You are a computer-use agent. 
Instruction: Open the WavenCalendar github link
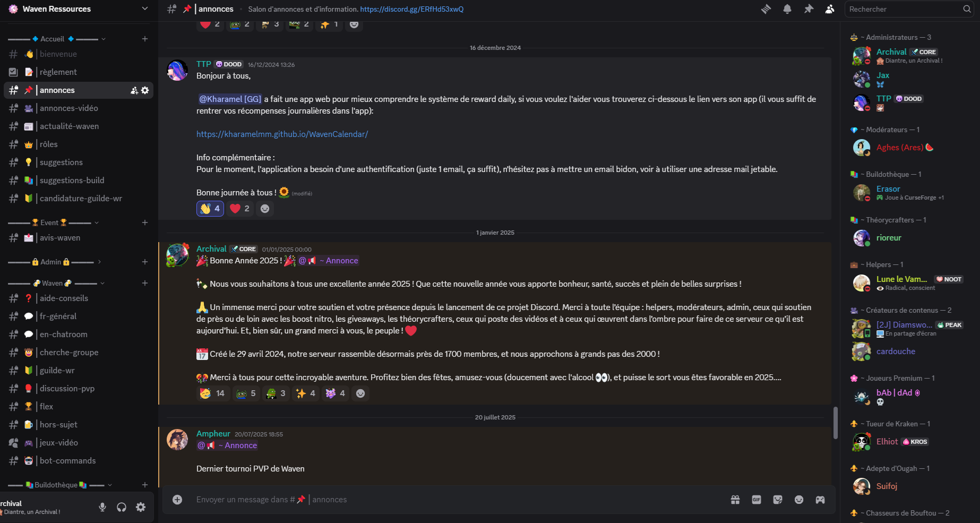point(282,134)
